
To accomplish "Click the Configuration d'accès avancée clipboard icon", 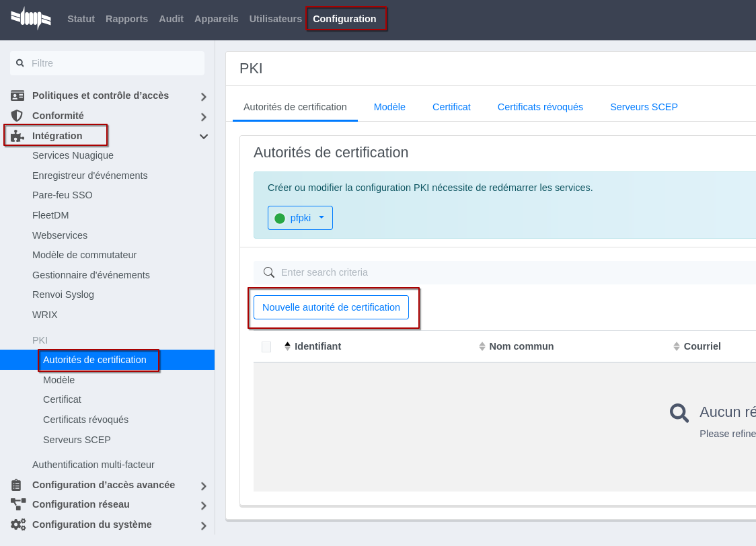I will click(x=17, y=485).
